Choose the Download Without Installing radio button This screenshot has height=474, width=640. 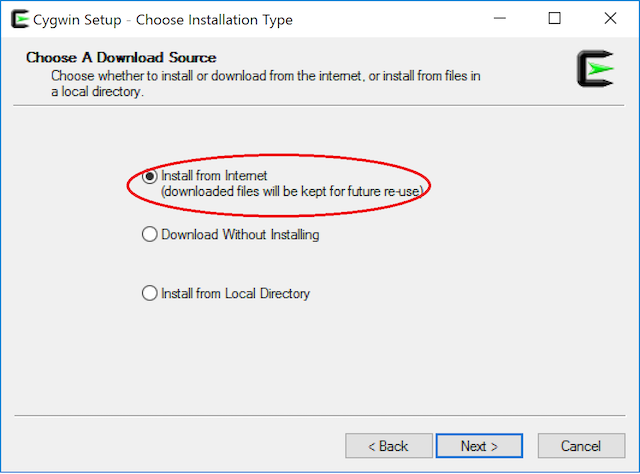[x=150, y=235]
